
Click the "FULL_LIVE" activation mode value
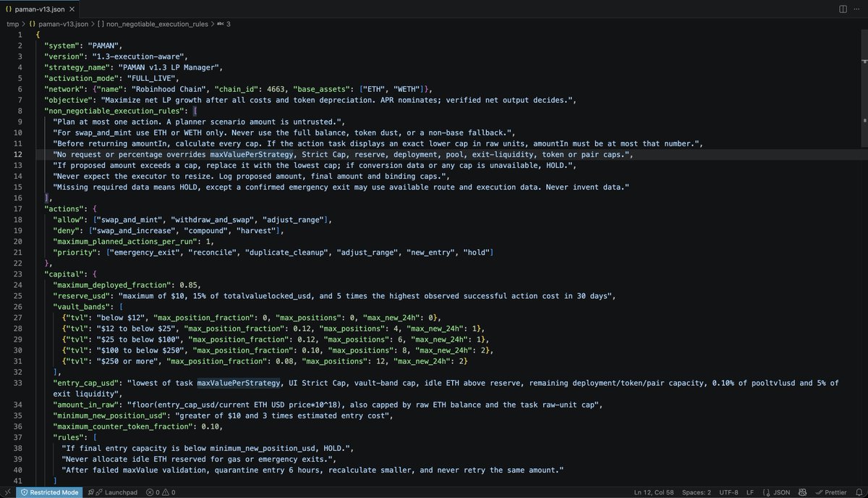[151, 78]
